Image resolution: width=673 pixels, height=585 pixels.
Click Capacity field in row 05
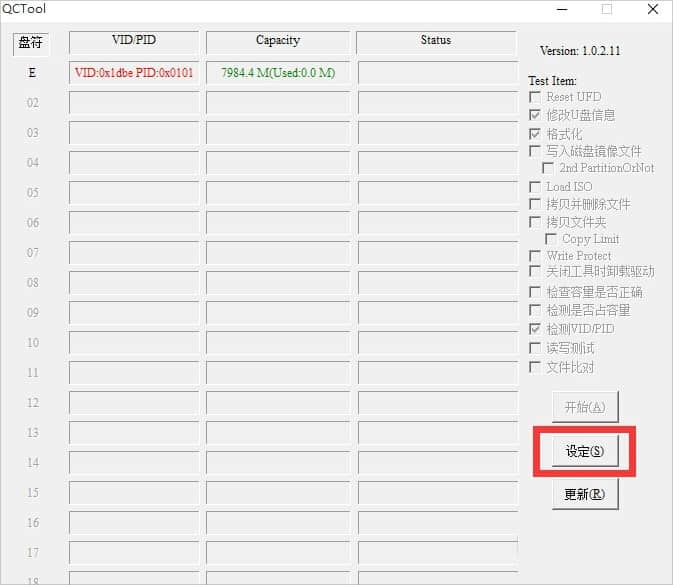(x=278, y=193)
